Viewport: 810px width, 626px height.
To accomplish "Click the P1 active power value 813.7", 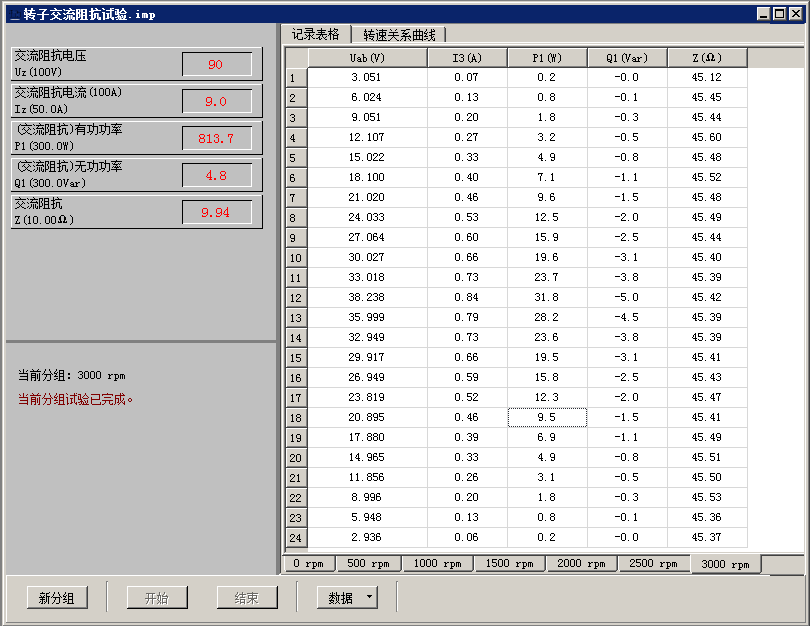I will tap(216, 138).
